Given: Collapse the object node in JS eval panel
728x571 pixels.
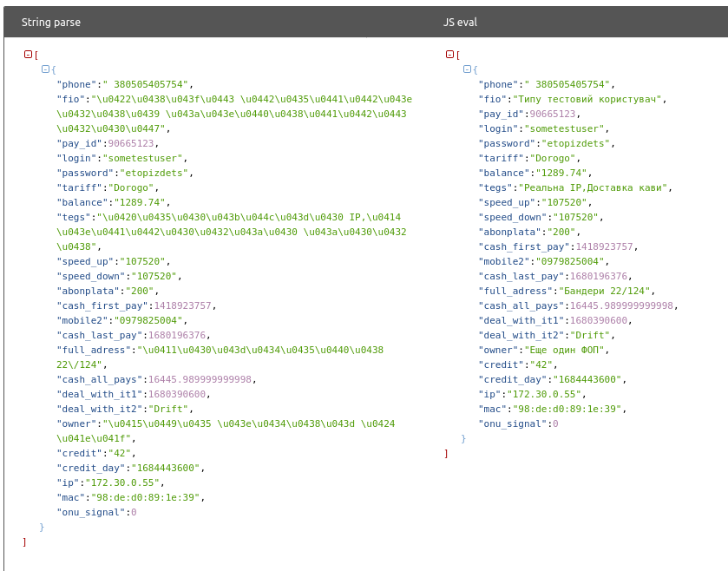Looking at the screenshot, I should [x=467, y=69].
